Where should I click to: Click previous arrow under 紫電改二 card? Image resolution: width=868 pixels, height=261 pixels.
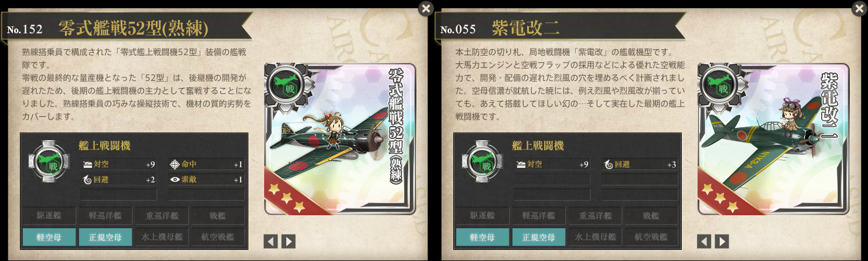[704, 241]
